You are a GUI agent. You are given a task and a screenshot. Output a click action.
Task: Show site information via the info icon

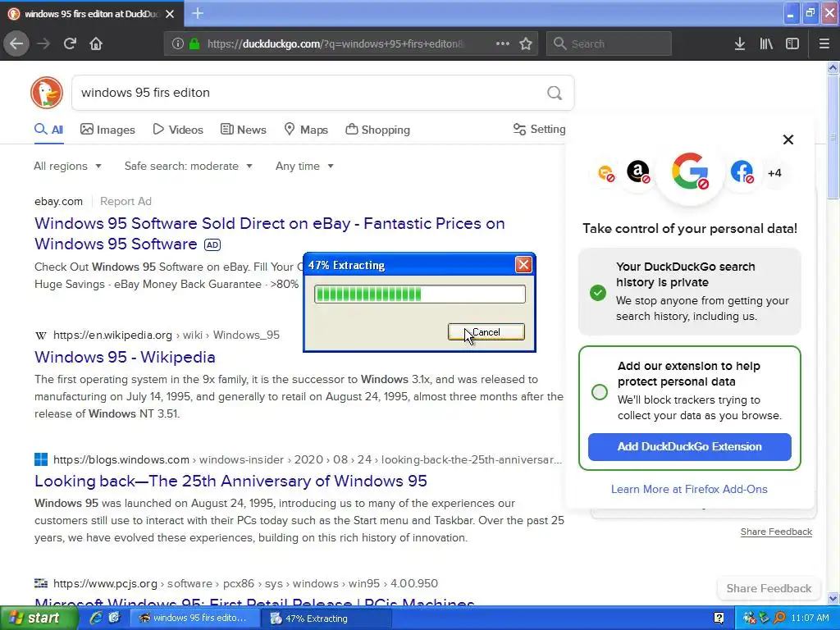[x=177, y=44]
